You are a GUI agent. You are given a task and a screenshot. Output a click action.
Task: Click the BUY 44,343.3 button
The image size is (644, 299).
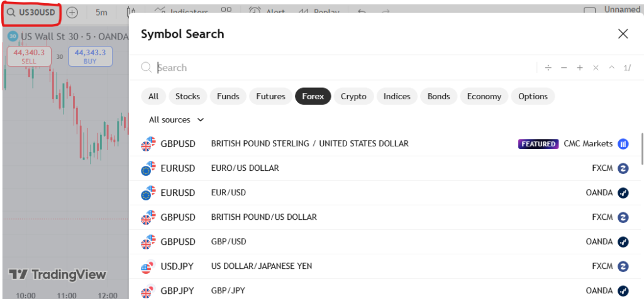pos(90,57)
